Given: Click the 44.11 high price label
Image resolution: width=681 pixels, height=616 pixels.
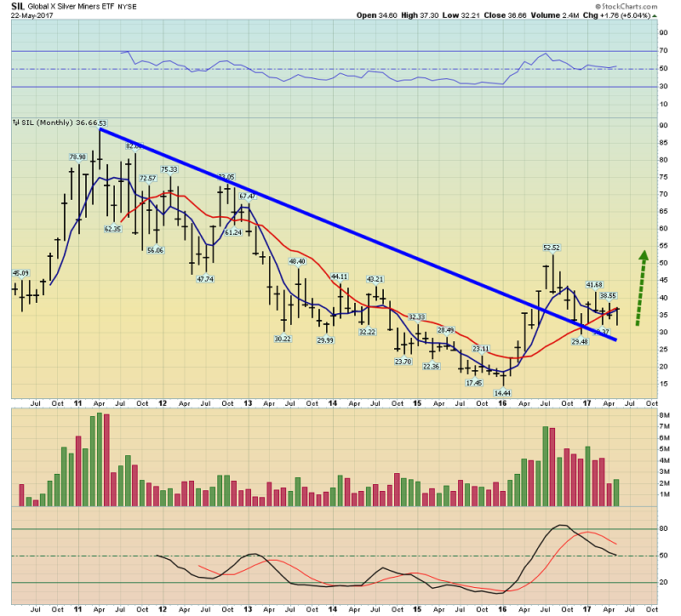Looking at the screenshot, I should [339, 277].
